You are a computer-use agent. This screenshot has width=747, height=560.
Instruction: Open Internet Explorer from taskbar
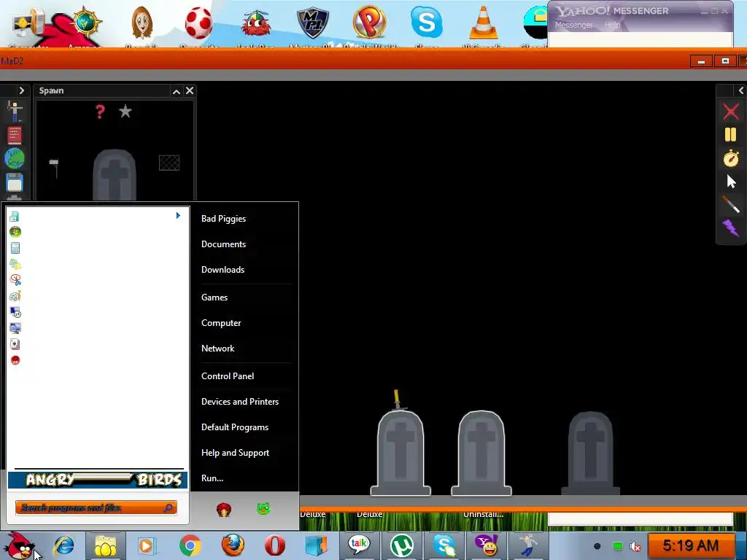pyautogui.click(x=64, y=545)
